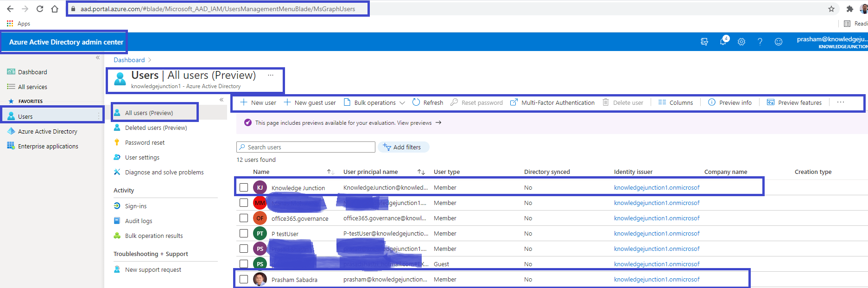Open the ellipsis next to All users title
Image resolution: width=868 pixels, height=288 pixels.
pyautogui.click(x=271, y=75)
